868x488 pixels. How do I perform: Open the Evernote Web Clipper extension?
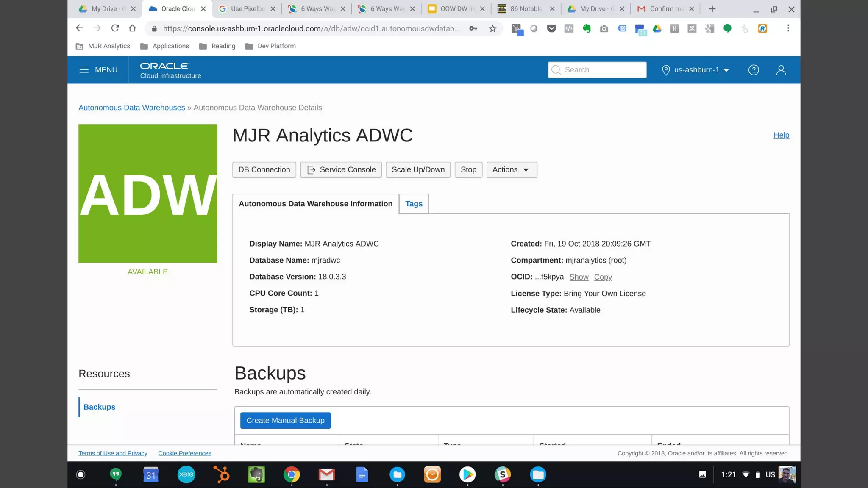[587, 28]
